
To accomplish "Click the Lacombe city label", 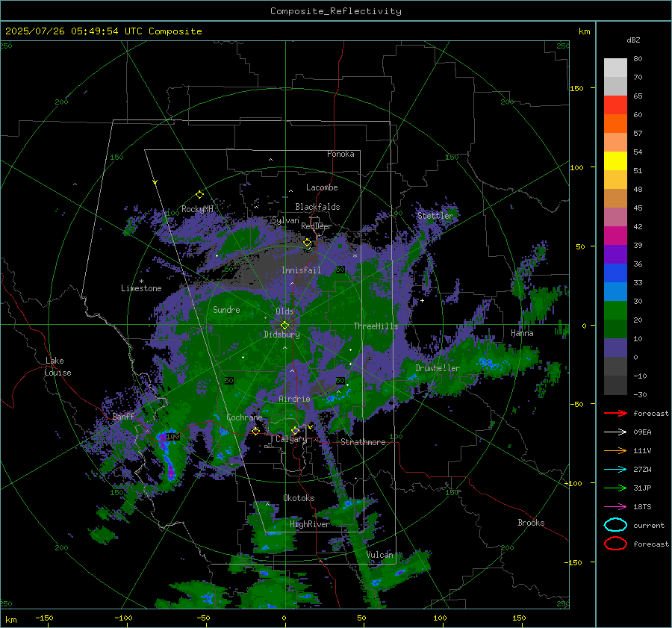I will (322, 187).
